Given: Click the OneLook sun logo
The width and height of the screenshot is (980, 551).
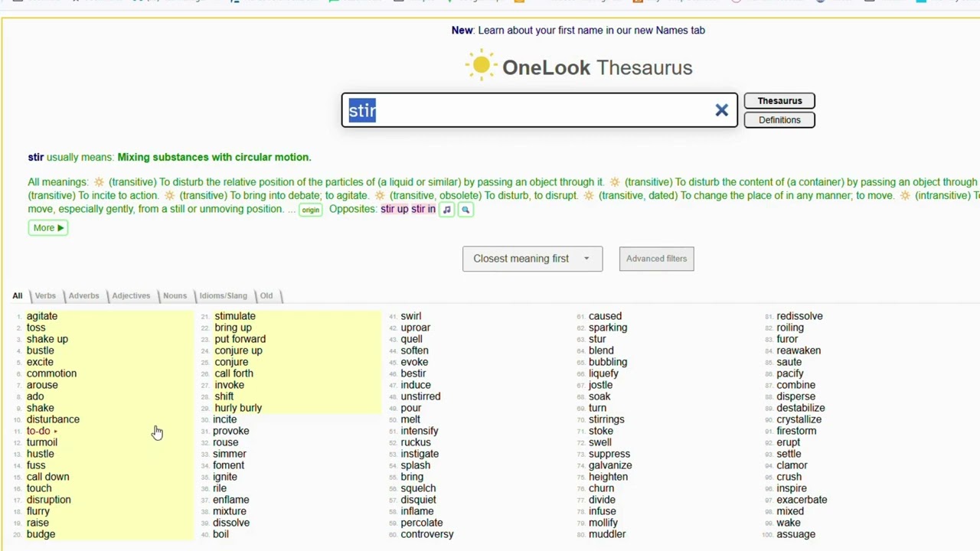Looking at the screenshot, I should pyautogui.click(x=481, y=66).
